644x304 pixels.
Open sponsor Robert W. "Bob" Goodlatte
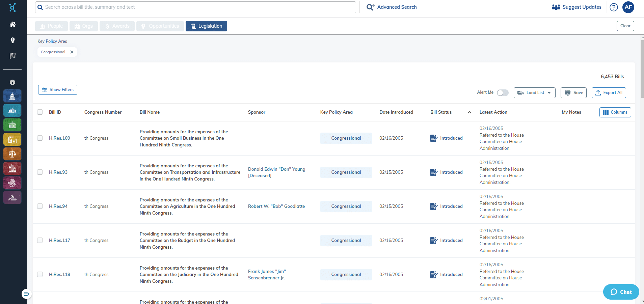coord(276,206)
